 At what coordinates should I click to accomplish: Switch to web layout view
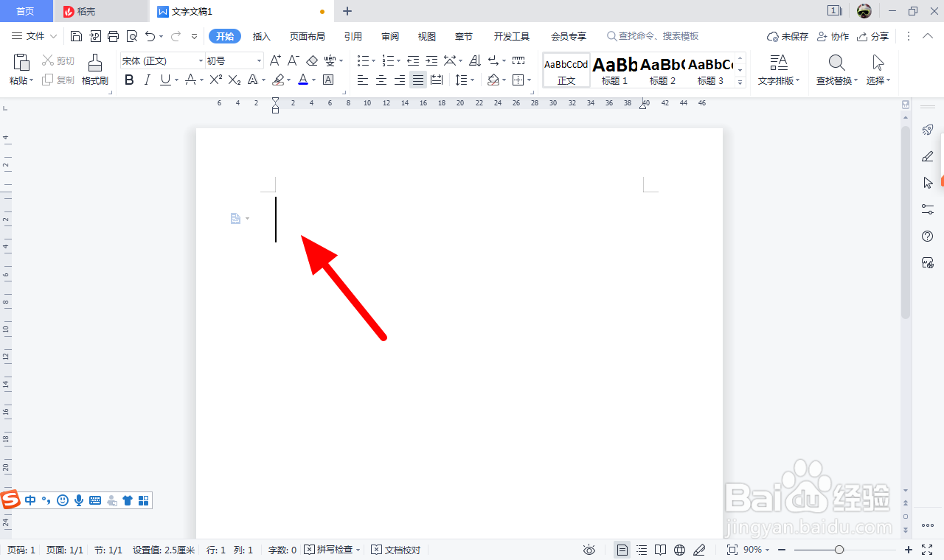click(x=680, y=550)
